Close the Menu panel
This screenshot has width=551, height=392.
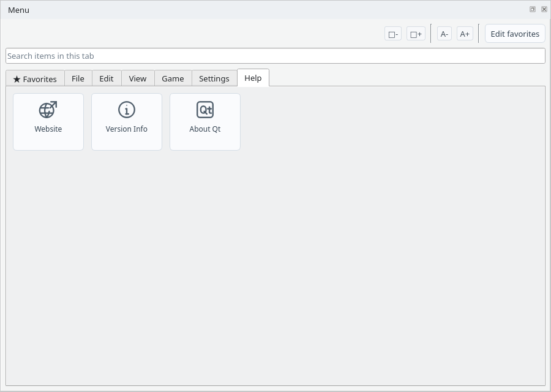click(x=544, y=9)
